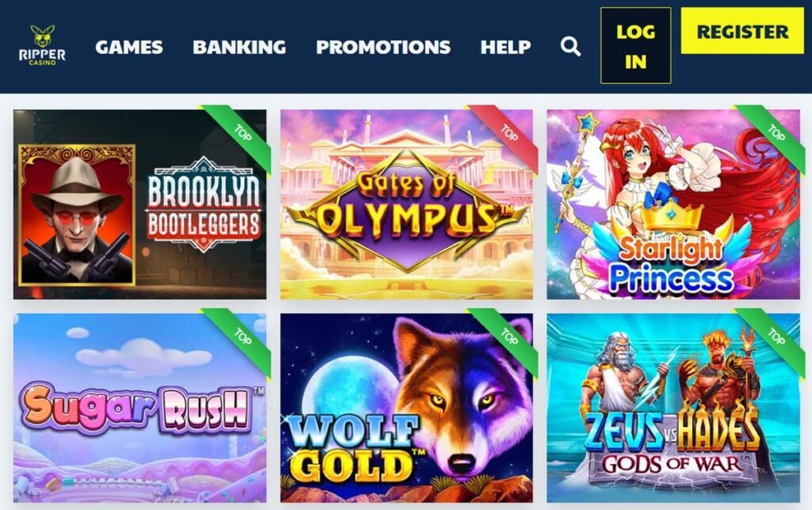Select the Sugar Rush game tile
The height and width of the screenshot is (510, 812).
[x=140, y=408]
